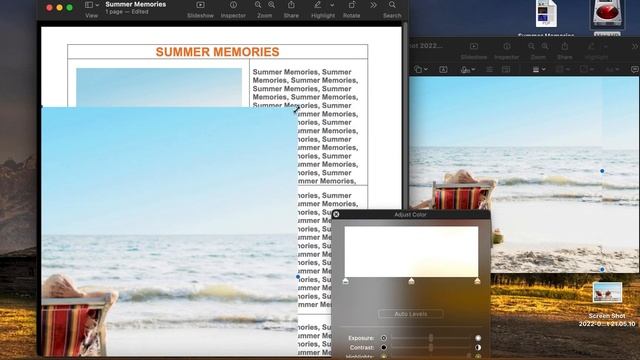Open the Inspector in Summer Memories window
Screen dimensions: 640x360
coord(233,5)
